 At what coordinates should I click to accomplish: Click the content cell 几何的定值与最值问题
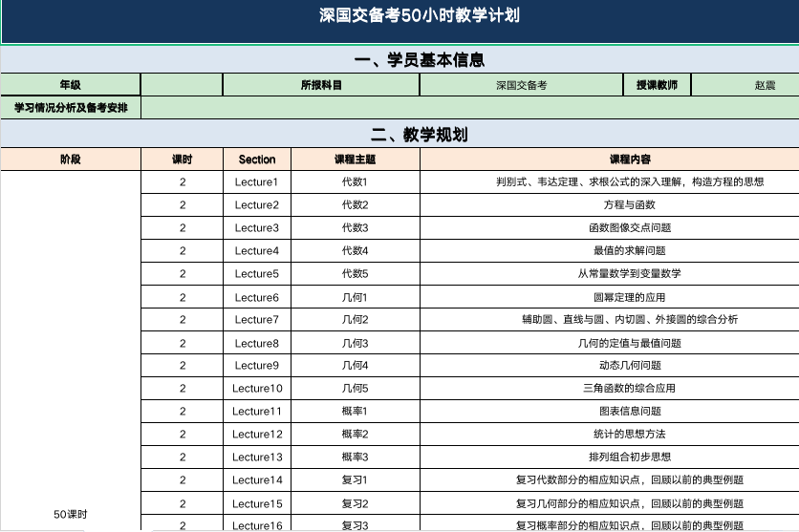pyautogui.click(x=610, y=343)
